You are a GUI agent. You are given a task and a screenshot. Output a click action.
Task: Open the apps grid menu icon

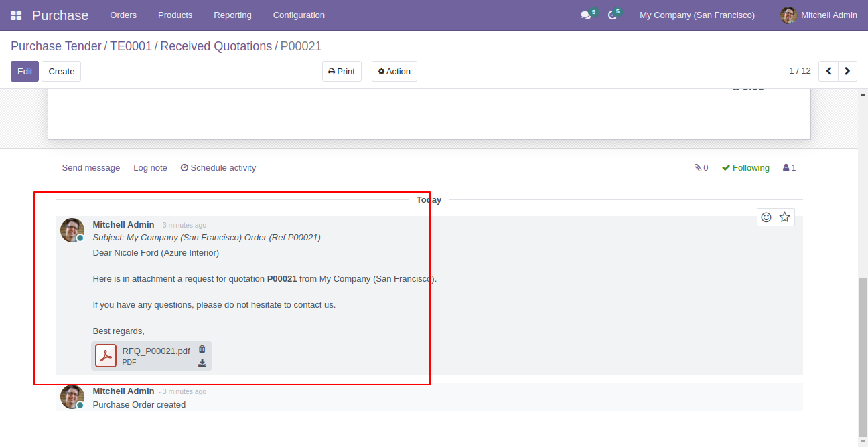click(16, 15)
